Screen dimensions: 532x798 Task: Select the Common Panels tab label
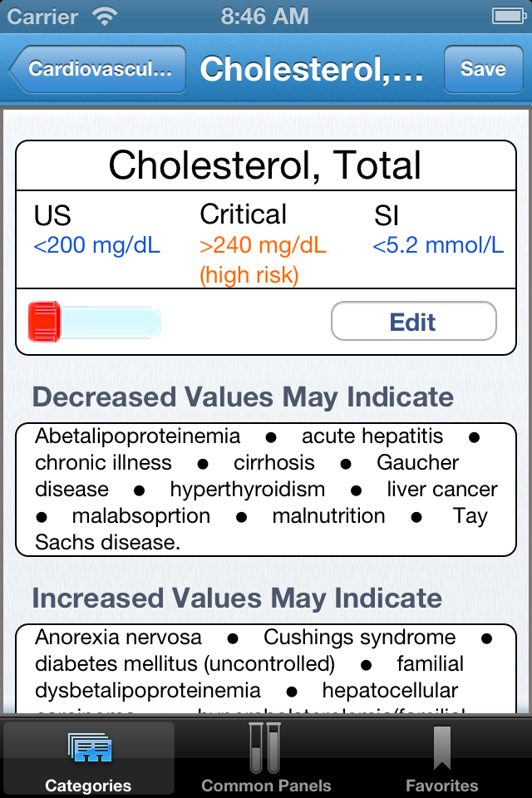coord(266,786)
